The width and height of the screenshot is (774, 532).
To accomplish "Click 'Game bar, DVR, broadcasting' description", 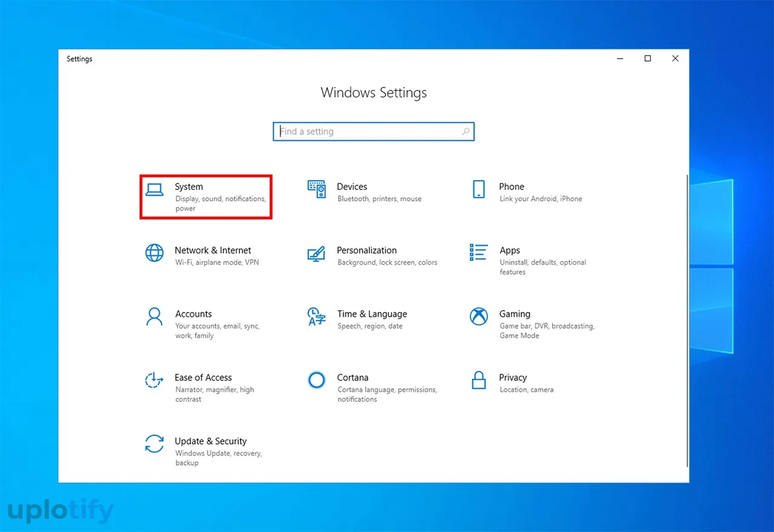I will [x=547, y=331].
